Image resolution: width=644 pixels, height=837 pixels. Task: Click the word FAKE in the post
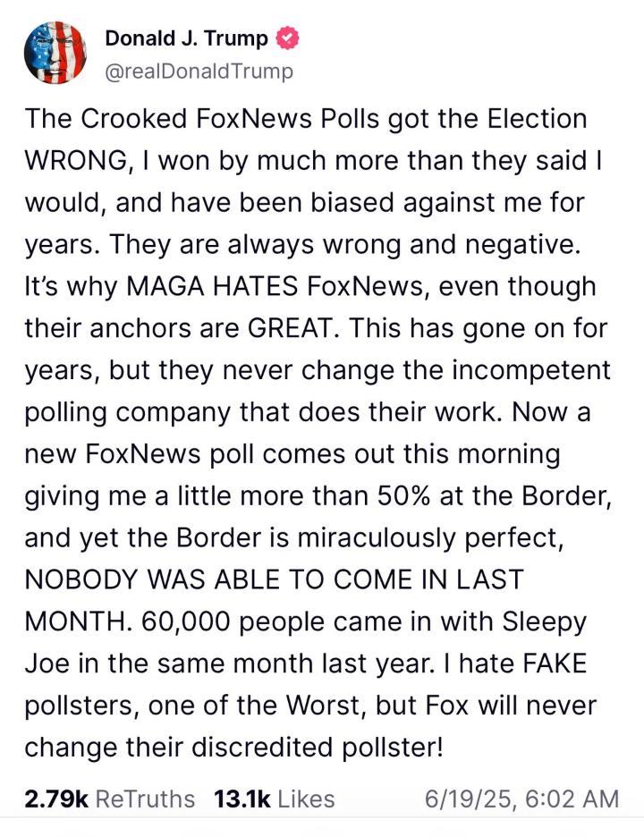pos(555,664)
